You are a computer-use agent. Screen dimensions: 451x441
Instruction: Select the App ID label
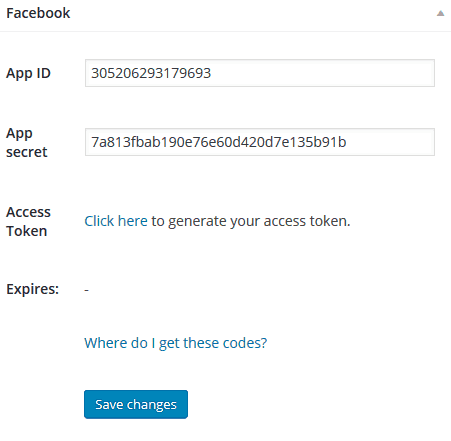(28, 73)
